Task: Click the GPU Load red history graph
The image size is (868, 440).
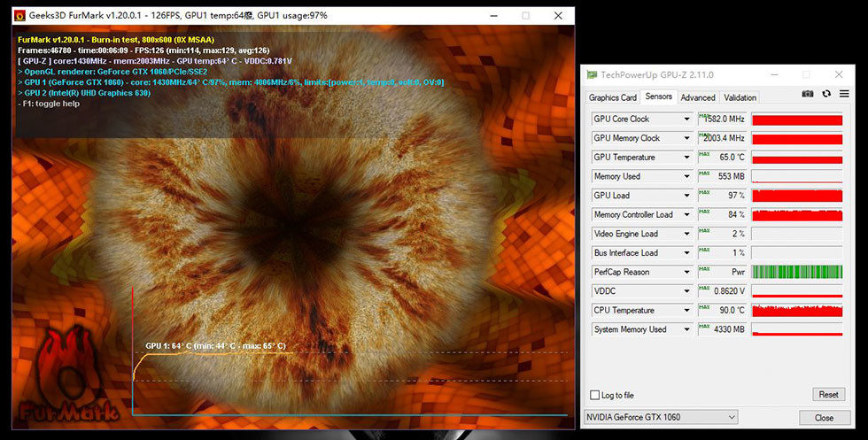Action: (796, 196)
